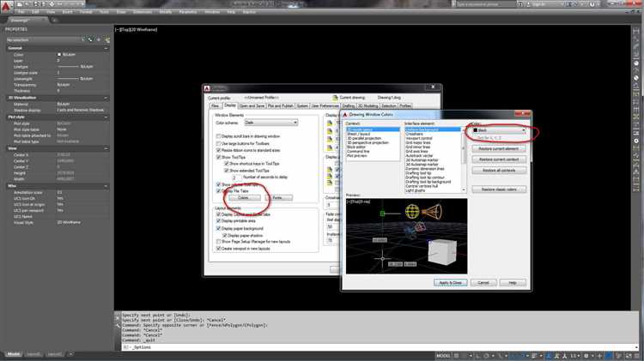Switch to the Drafting tab

[x=349, y=105]
